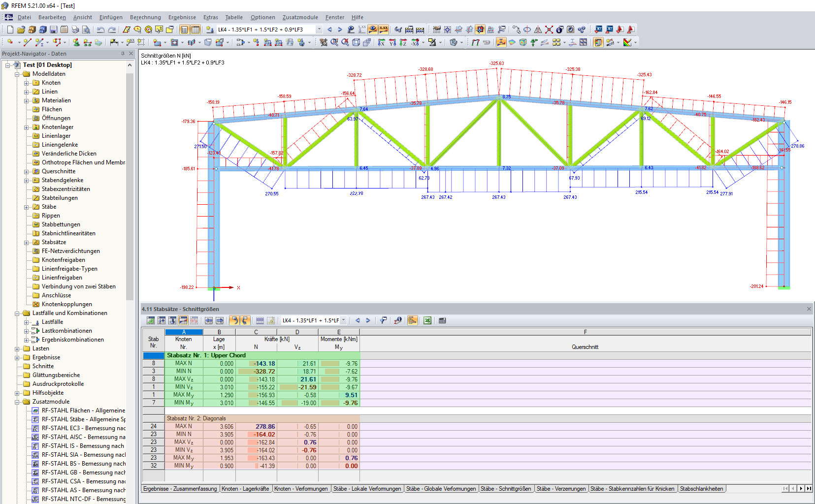Click the Undo arrow icon

coord(100,30)
